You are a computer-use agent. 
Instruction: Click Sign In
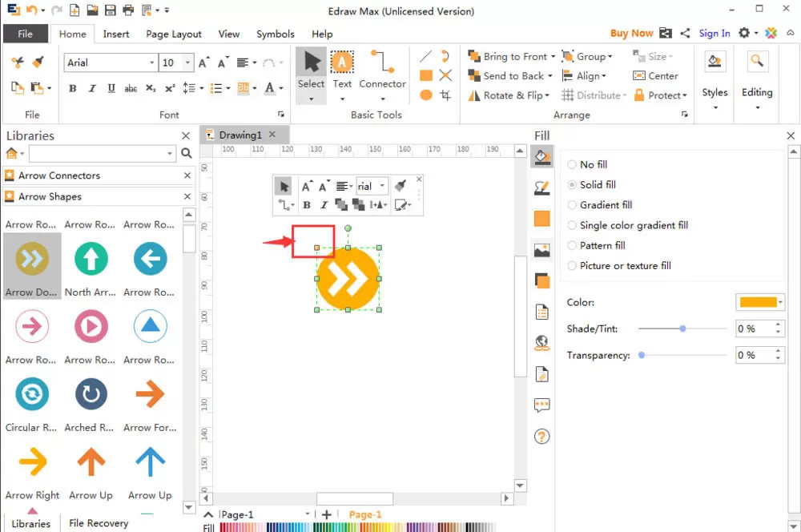coord(714,33)
